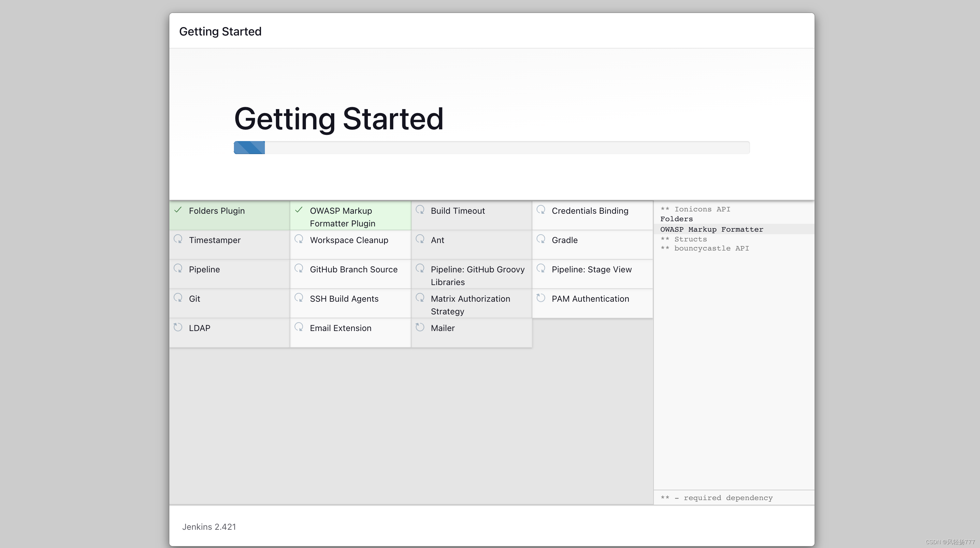This screenshot has height=548, width=980.
Task: Click the spinner icon by Pipeline: GitHub Groovy Libraries
Action: (420, 268)
